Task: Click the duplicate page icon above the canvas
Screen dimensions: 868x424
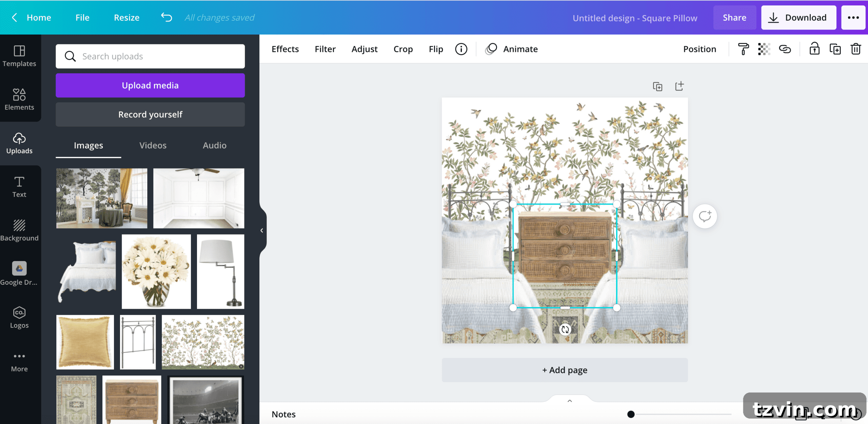Action: coord(657,86)
